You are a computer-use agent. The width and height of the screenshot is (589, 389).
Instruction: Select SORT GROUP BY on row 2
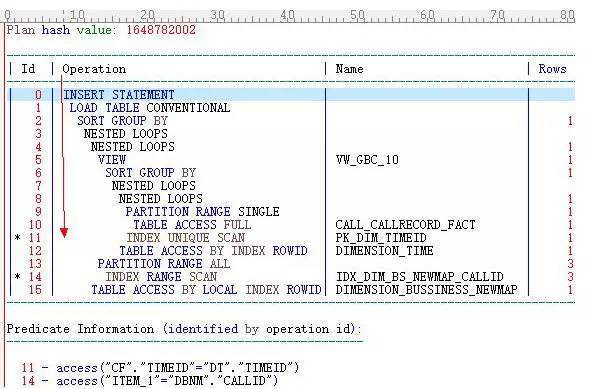tap(122, 121)
